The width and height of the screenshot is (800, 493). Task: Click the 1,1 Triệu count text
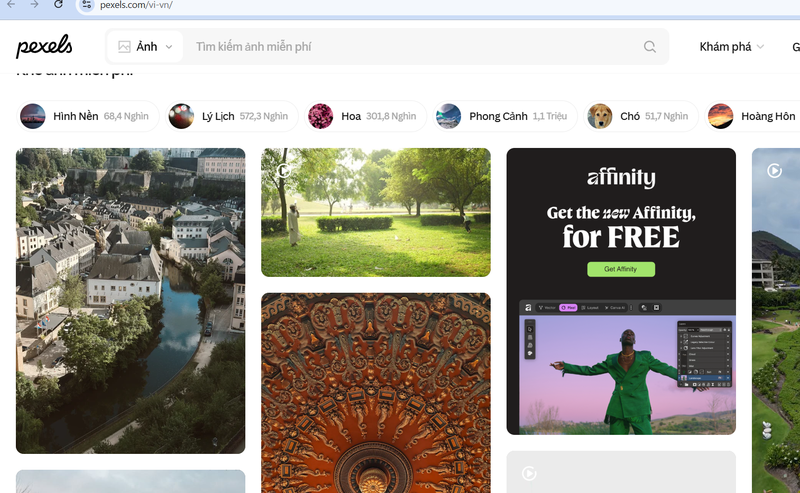tap(550, 116)
